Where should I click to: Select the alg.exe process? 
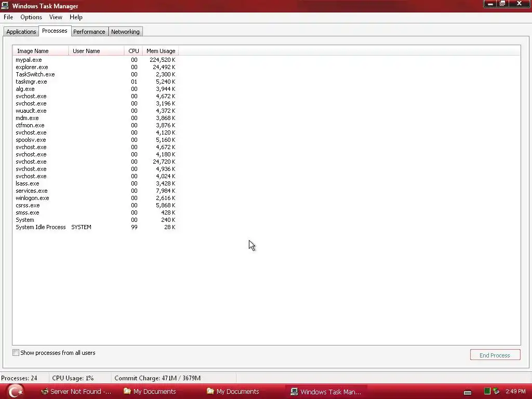coord(96,89)
